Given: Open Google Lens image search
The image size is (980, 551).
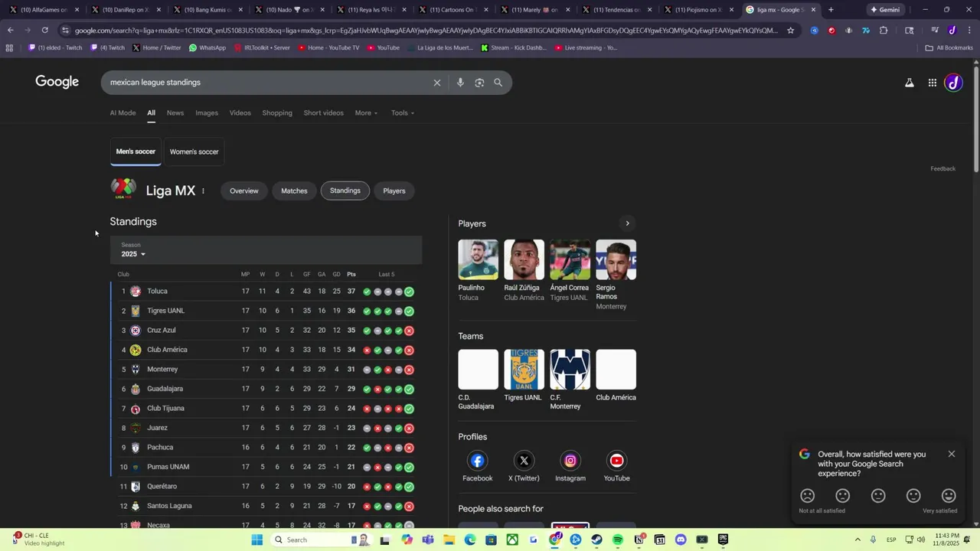Looking at the screenshot, I should pos(479,83).
